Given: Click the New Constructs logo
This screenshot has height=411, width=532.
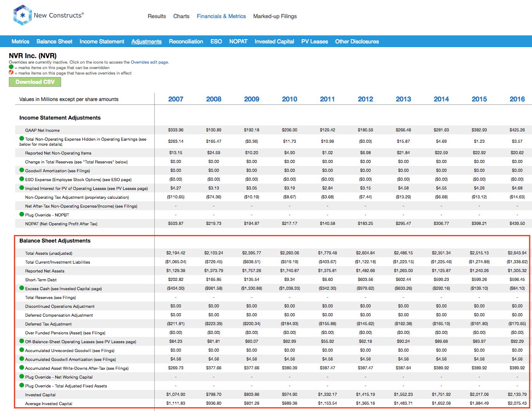Looking at the screenshot, I should [x=48, y=16].
